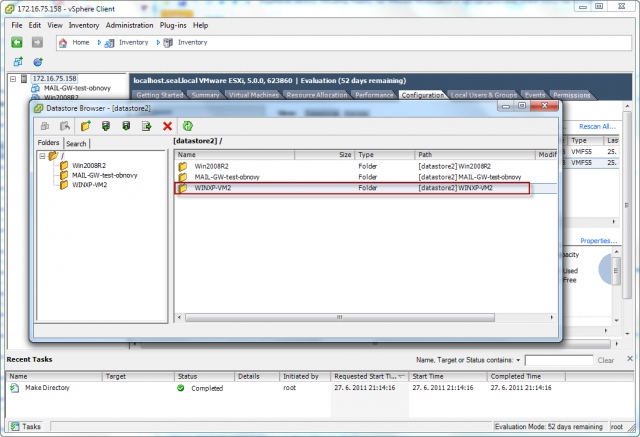Click the green Completed status icon

[x=181, y=388]
